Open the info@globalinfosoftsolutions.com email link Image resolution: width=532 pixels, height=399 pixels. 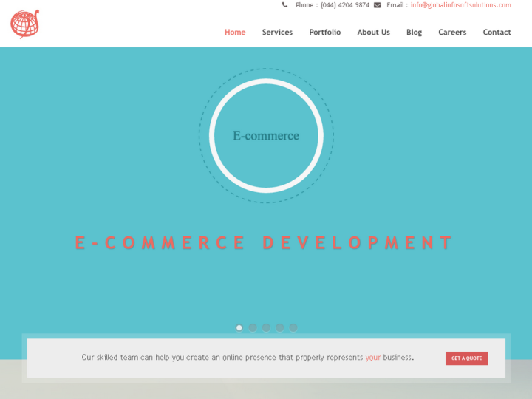point(460,5)
